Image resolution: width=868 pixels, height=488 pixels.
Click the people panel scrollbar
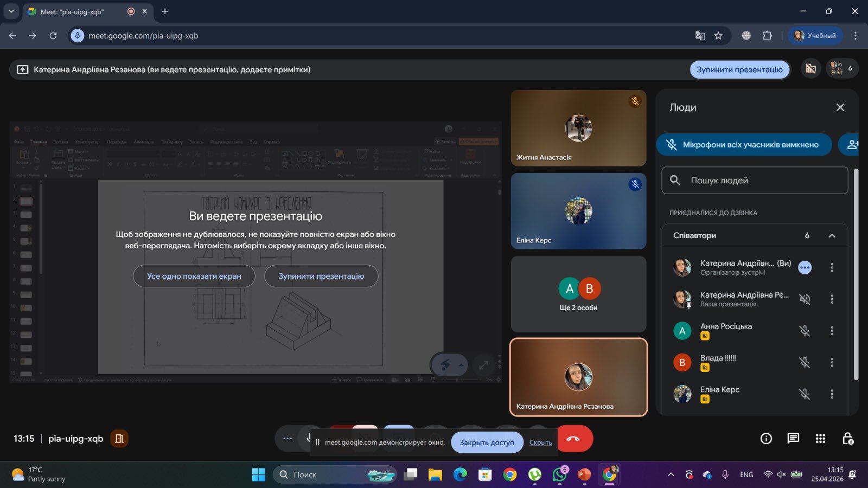point(856,275)
